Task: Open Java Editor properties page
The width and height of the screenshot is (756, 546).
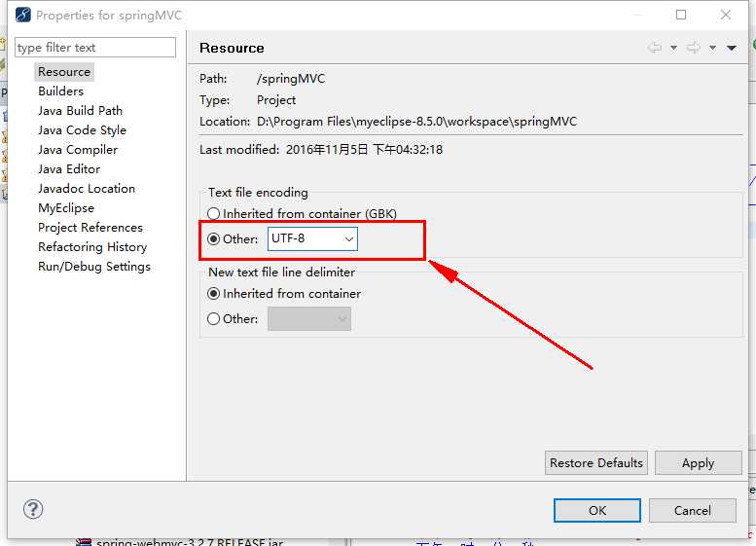Action: [x=69, y=168]
